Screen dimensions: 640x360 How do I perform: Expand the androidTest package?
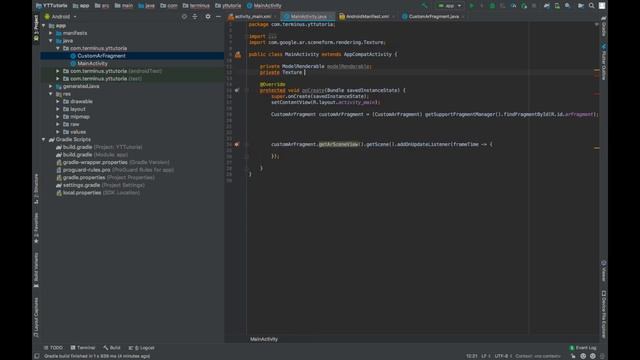pyautogui.click(x=58, y=71)
